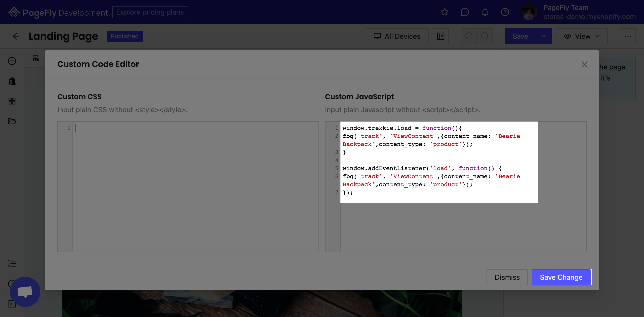
Task: Open the third-party elements grid icon
Action: click(12, 101)
